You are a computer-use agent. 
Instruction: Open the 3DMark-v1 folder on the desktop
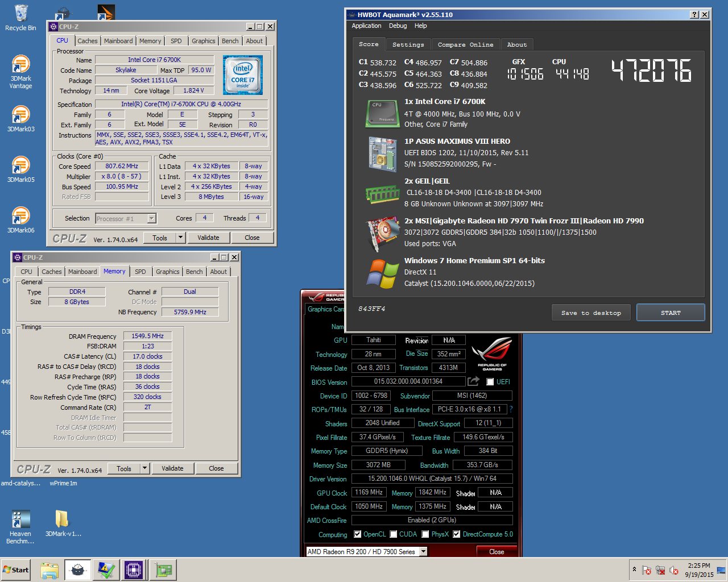[63, 523]
